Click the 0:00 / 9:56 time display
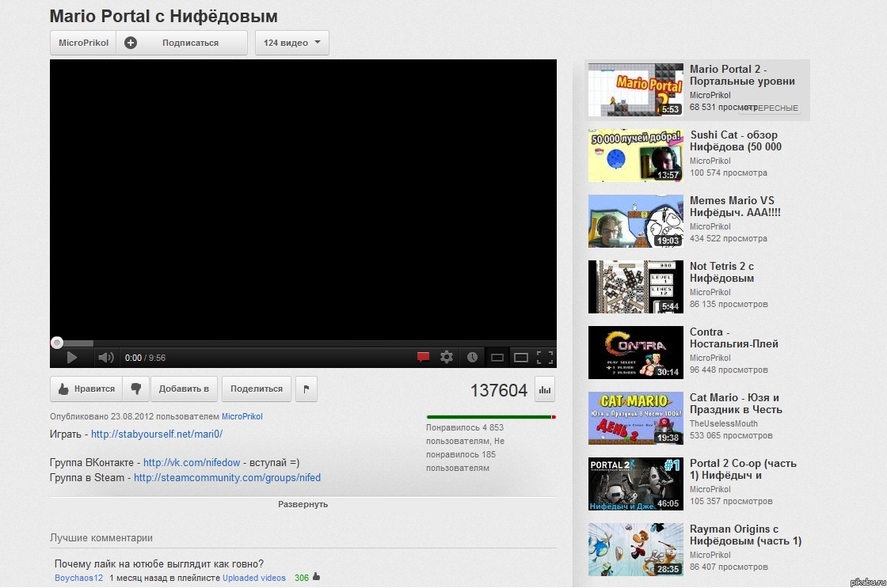Viewport: 887px width, 588px height. tap(146, 358)
